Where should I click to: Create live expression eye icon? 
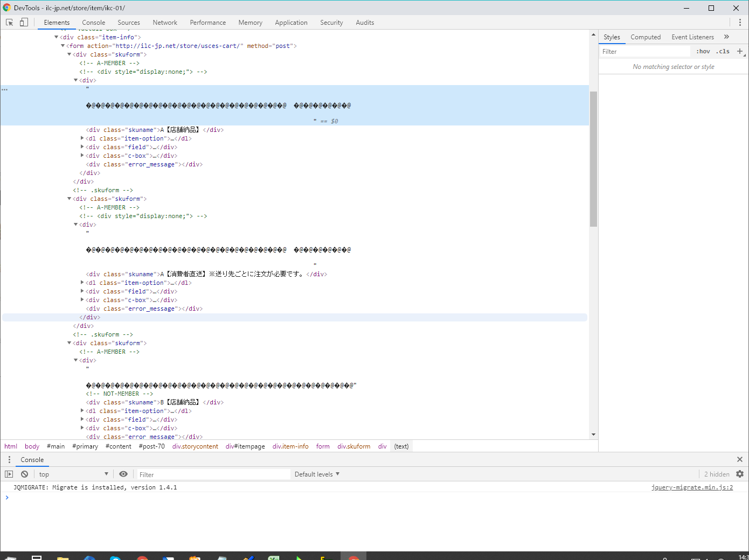pyautogui.click(x=123, y=474)
